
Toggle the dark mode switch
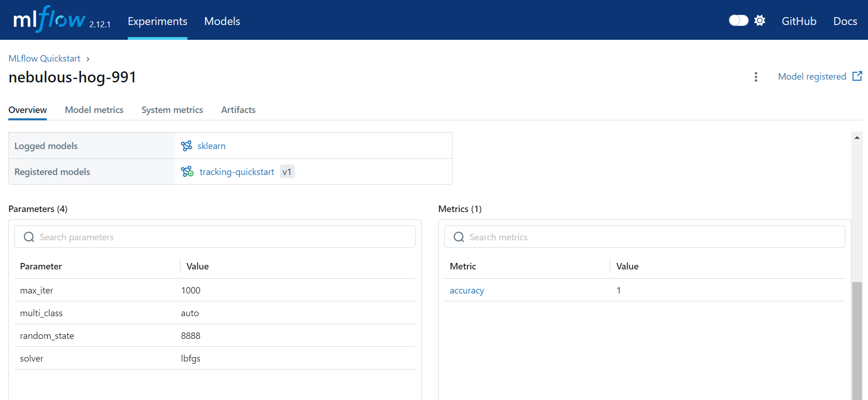tap(738, 20)
